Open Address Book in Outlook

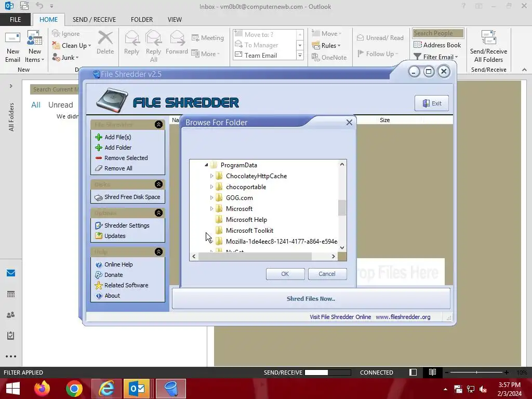437,45
